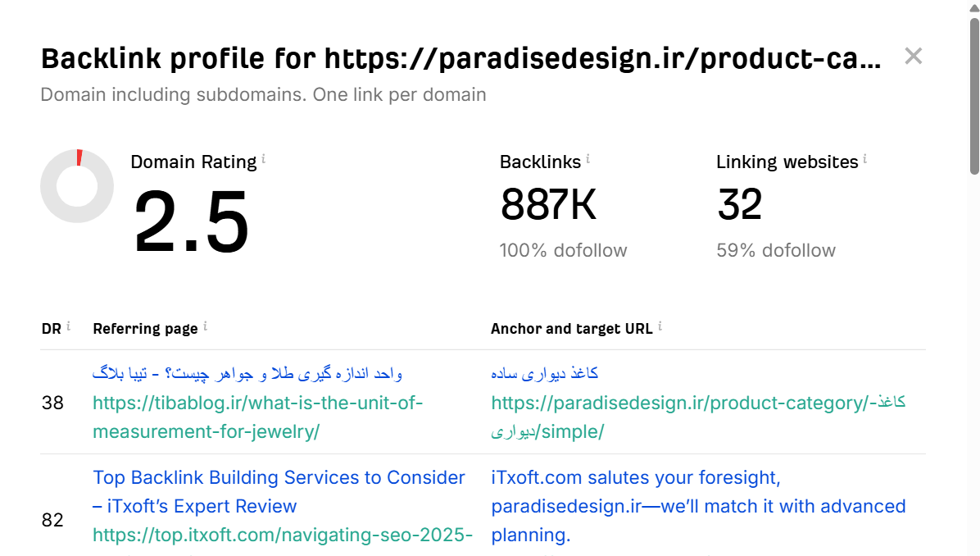Viewport: 980px width, 556px height.
Task: Click the Backlinks info icon
Action: point(587,157)
